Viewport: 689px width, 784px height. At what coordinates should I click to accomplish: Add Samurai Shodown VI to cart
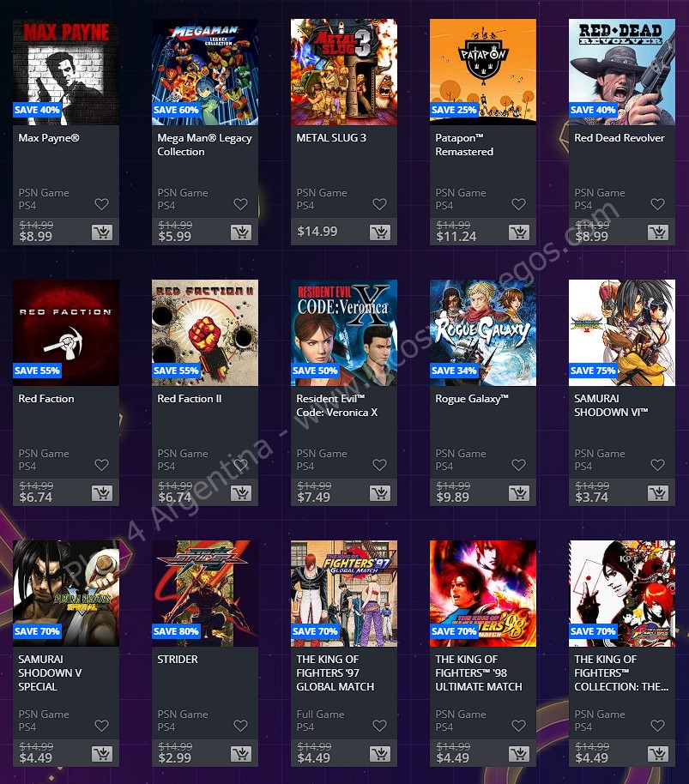tap(658, 493)
